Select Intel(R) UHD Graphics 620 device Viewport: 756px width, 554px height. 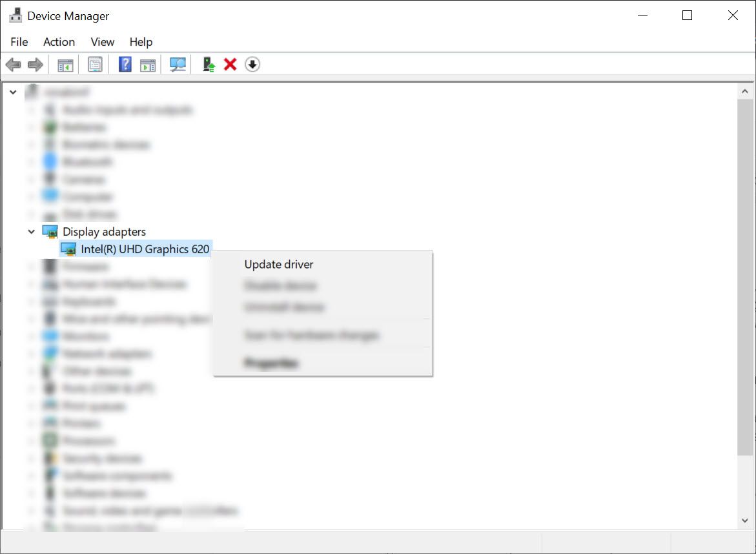pyautogui.click(x=145, y=249)
